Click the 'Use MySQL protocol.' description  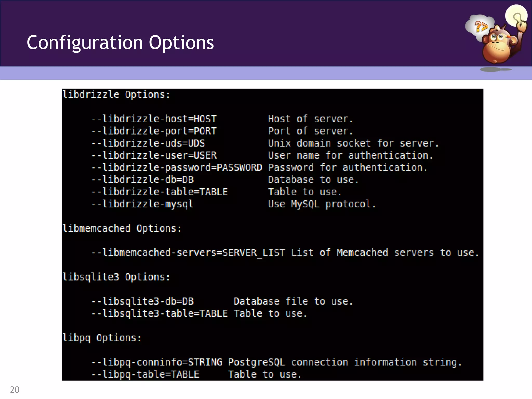(322, 204)
